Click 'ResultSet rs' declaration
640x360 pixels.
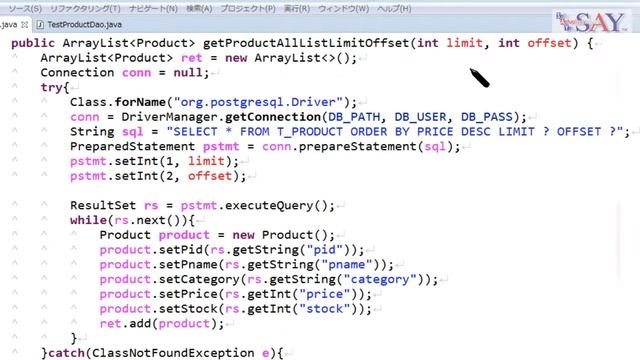(x=114, y=205)
